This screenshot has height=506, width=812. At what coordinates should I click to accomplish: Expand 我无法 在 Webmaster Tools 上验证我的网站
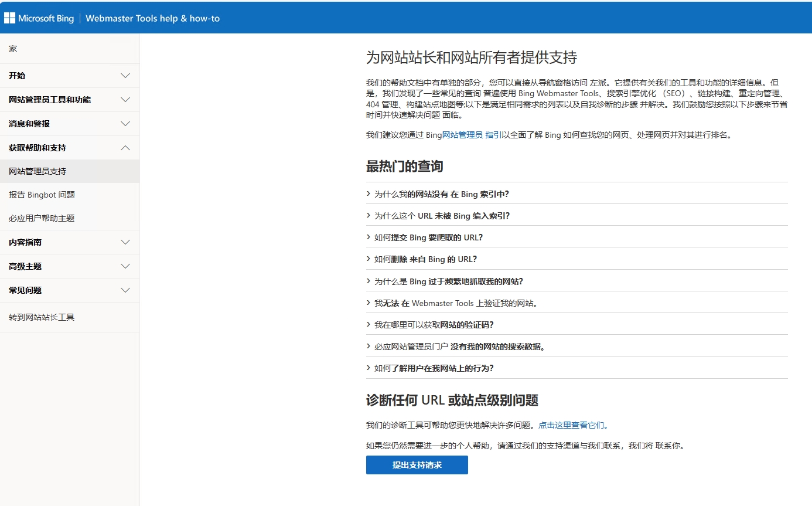tap(577, 303)
